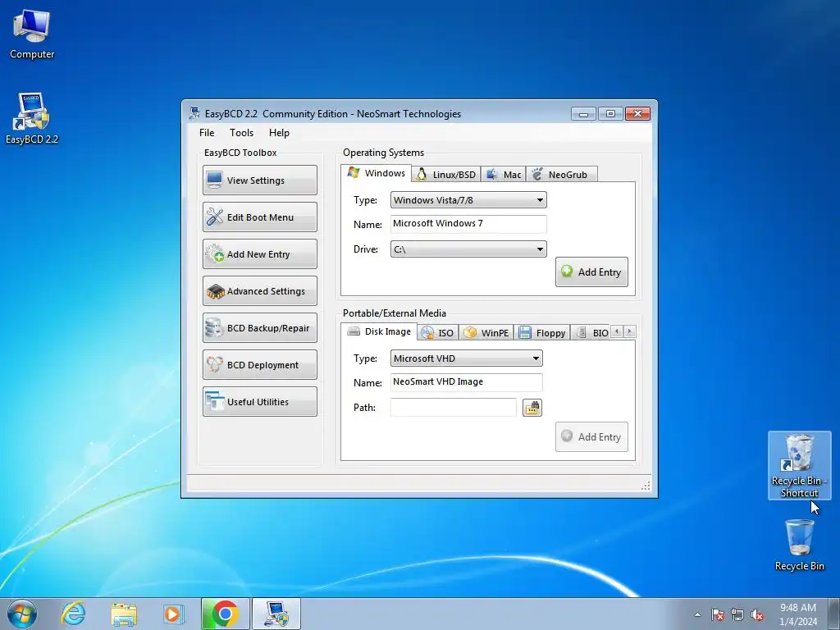Open Advanced Settings section
Viewport: 840px width, 630px height.
(260, 291)
